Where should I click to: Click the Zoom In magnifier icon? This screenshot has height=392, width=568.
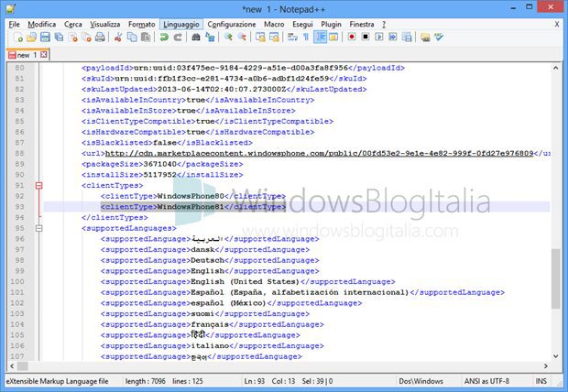pos(228,37)
